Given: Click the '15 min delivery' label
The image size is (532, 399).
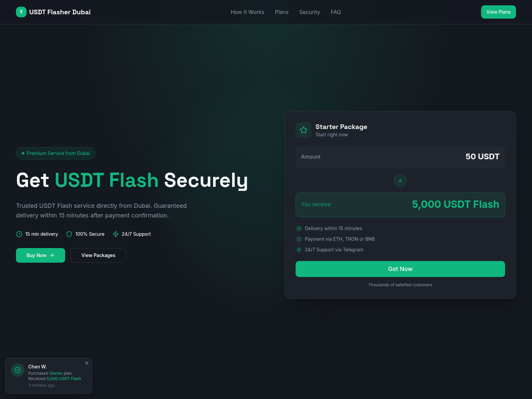Looking at the screenshot, I should (x=42, y=234).
